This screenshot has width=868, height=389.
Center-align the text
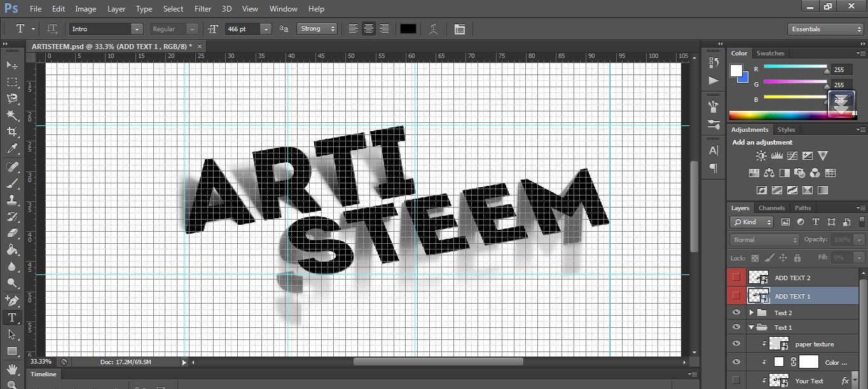369,29
